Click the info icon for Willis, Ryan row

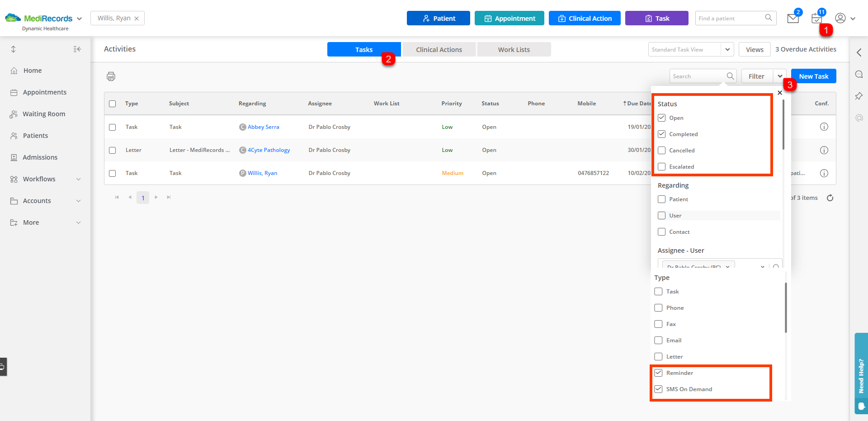pyautogui.click(x=824, y=173)
